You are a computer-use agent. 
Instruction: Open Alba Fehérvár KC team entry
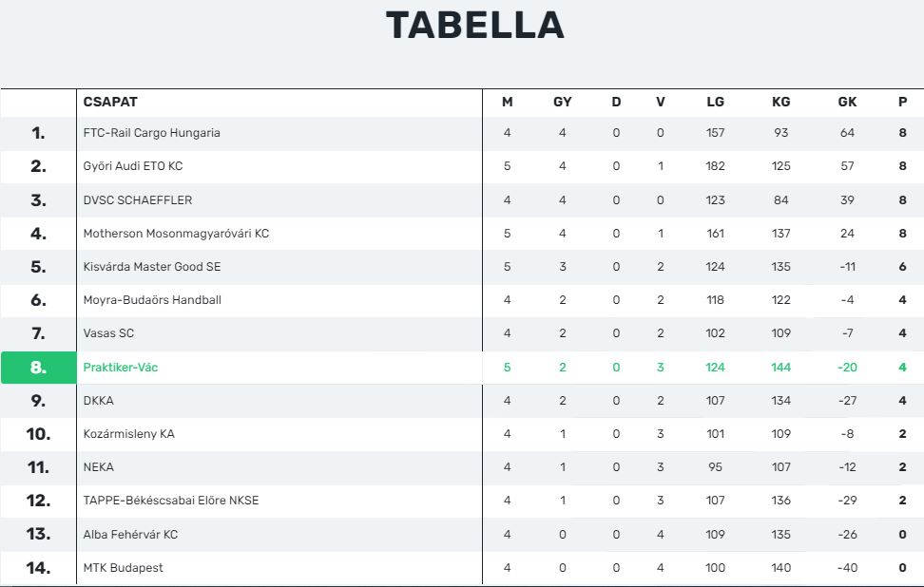[130, 535]
